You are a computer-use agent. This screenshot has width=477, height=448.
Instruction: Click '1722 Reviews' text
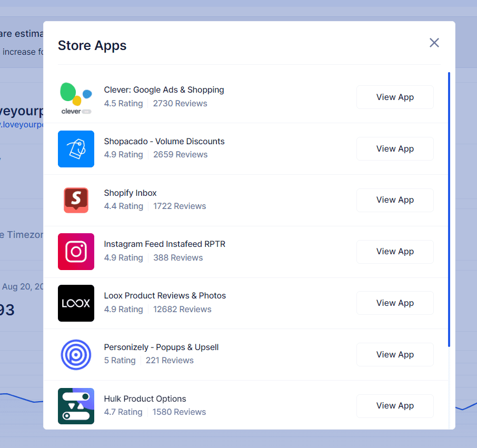tap(180, 206)
